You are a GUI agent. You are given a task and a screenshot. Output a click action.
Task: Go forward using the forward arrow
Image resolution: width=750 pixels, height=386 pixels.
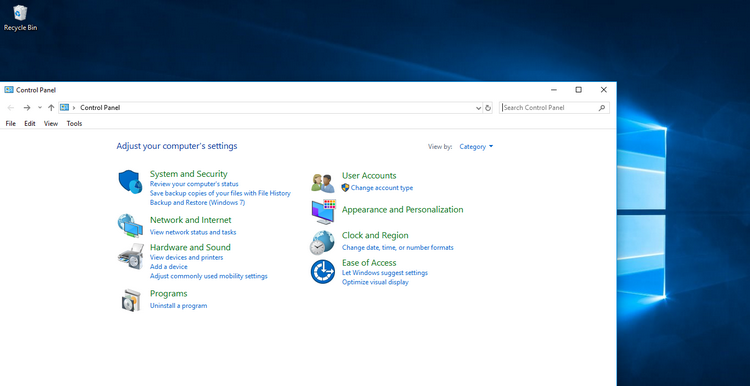point(27,108)
